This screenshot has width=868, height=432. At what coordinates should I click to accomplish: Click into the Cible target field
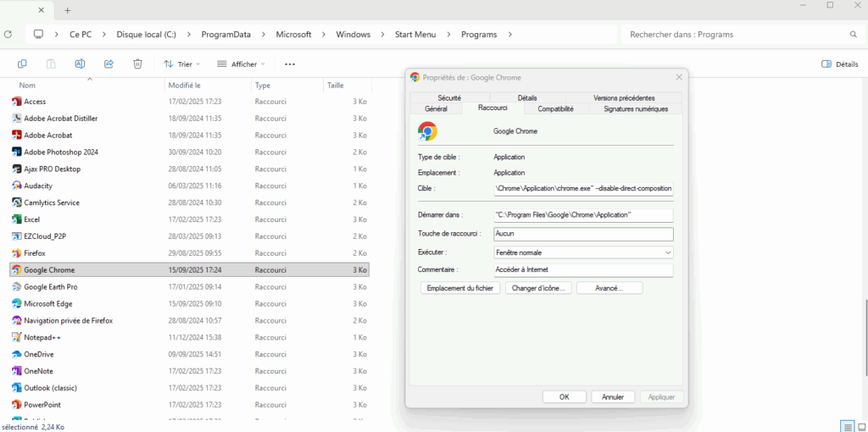583,189
